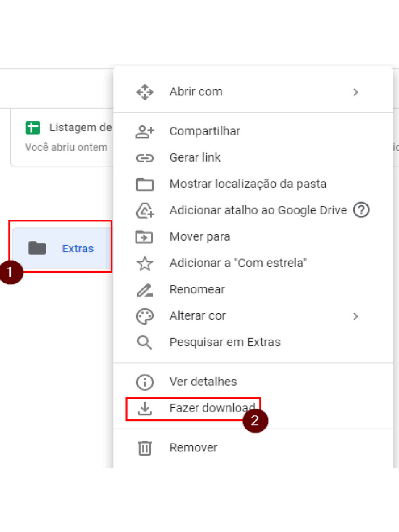Select Pesquisar em Extras option
The height and width of the screenshot is (532, 399).
coord(224,342)
